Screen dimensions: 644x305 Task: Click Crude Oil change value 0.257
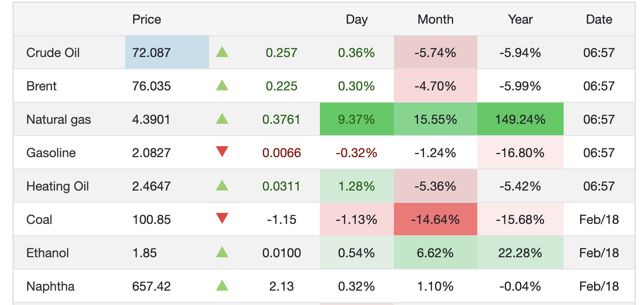pos(281,53)
